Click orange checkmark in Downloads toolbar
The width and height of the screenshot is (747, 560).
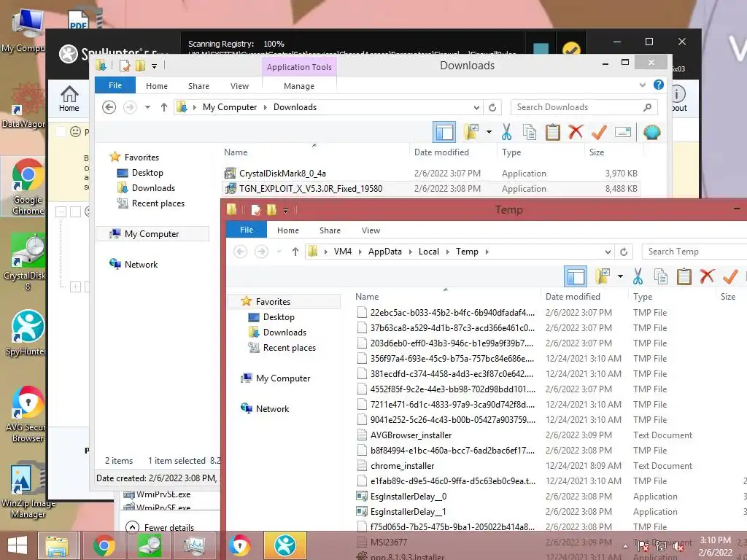point(599,132)
